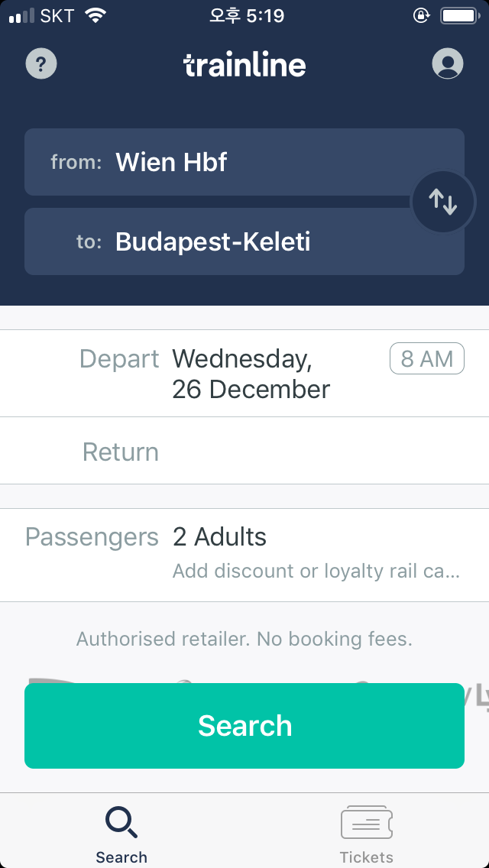Image resolution: width=489 pixels, height=868 pixels.
Task: Select the Search tab label
Action: pos(121,857)
